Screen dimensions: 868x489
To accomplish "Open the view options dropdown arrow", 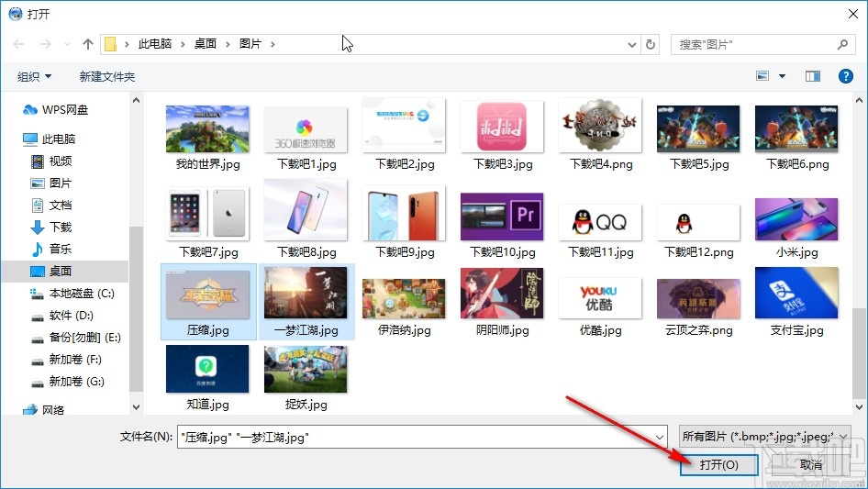I will [783, 76].
